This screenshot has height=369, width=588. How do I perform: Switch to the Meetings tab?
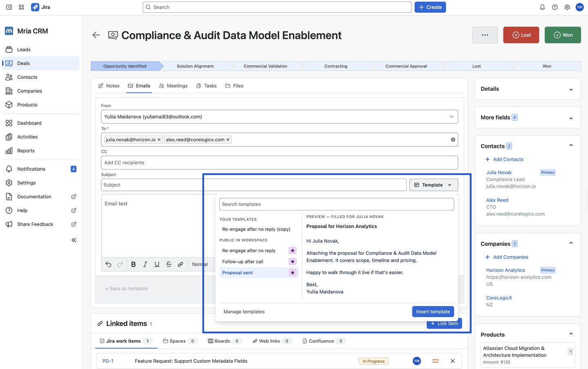coord(173,86)
